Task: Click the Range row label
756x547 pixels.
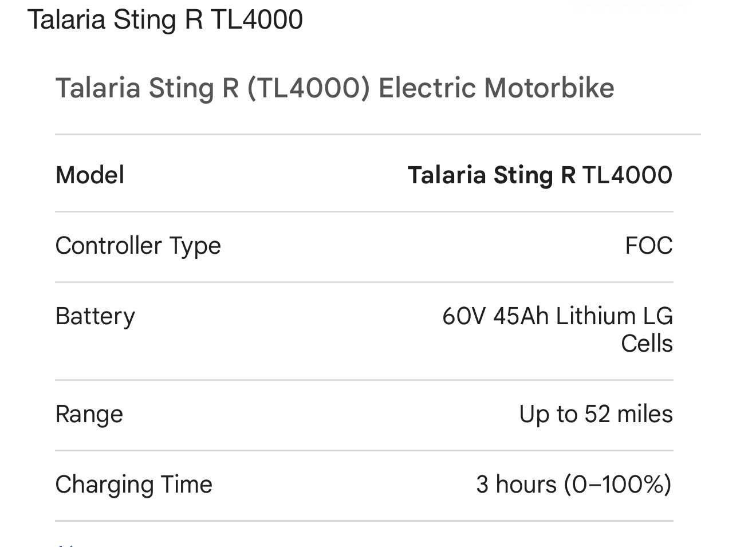Action: (x=89, y=414)
